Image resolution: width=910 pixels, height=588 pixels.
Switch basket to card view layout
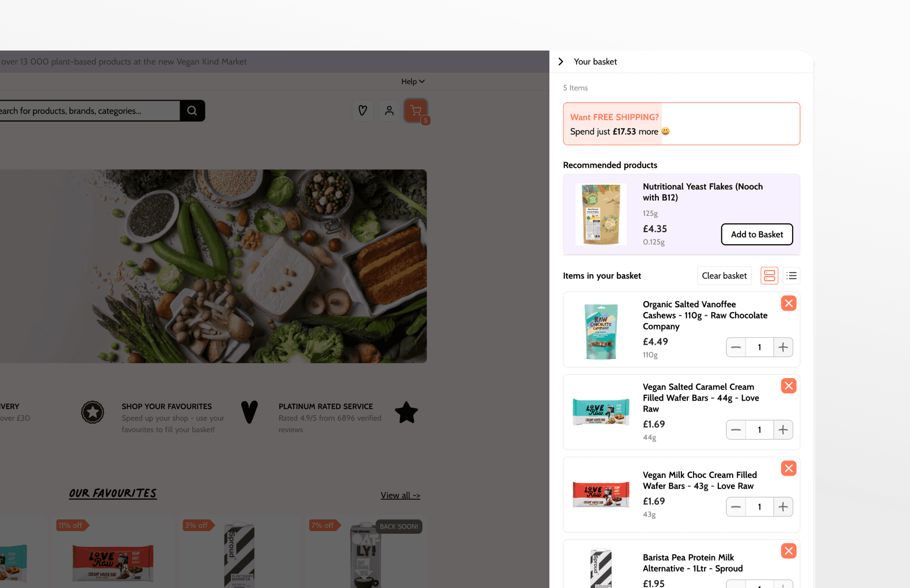[769, 276]
